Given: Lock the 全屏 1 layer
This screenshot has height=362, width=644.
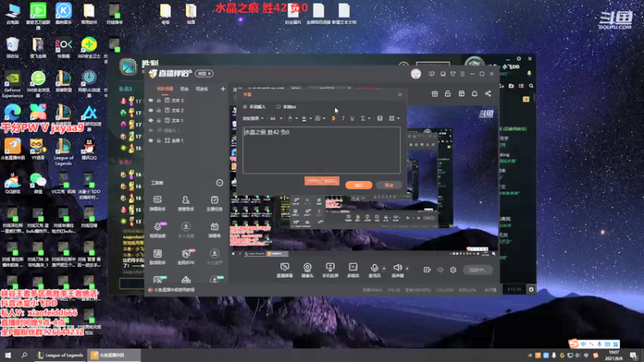Looking at the screenshot, I should click(159, 140).
